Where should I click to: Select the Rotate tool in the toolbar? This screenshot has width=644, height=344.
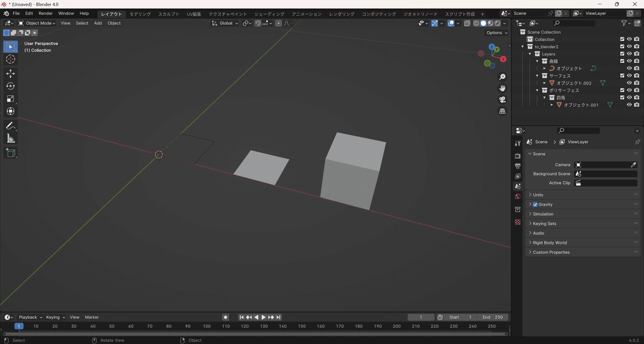click(x=11, y=86)
